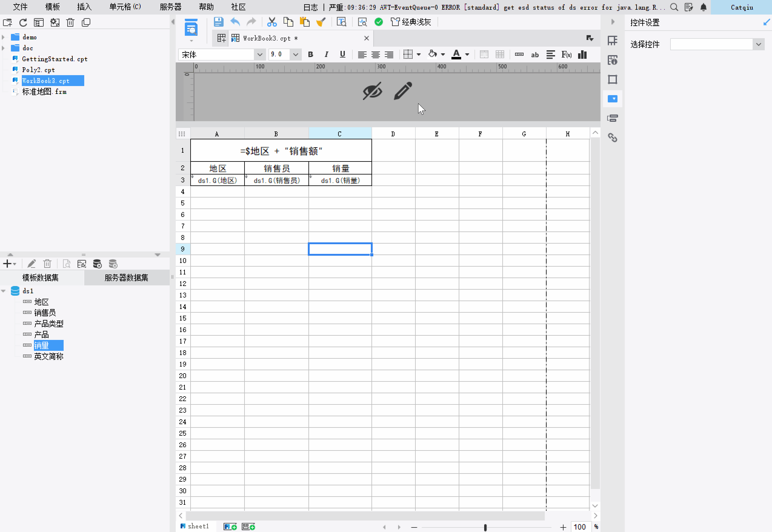Toggle underline formatting
772x532 pixels.
tap(342, 54)
